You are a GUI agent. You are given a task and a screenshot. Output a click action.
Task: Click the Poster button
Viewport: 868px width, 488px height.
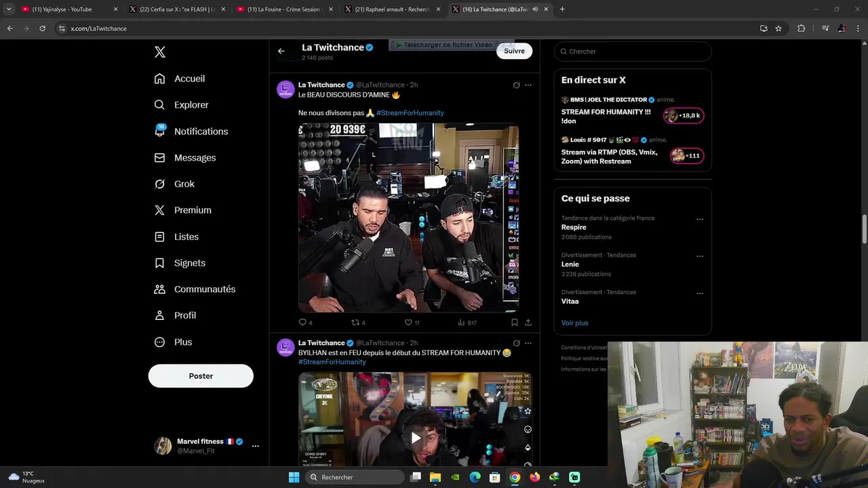(201, 376)
